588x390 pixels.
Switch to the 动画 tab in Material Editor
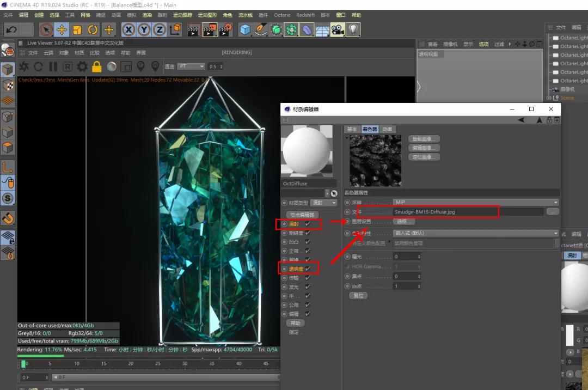click(388, 129)
